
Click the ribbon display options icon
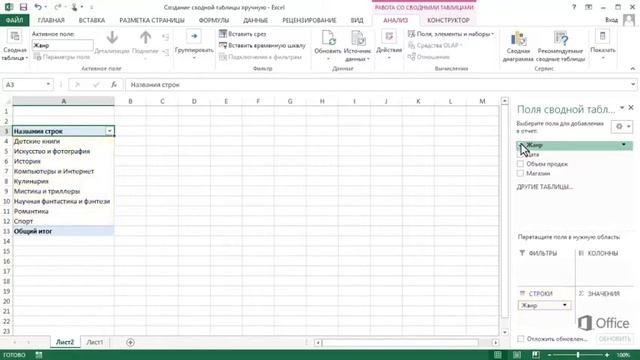[x=589, y=7]
